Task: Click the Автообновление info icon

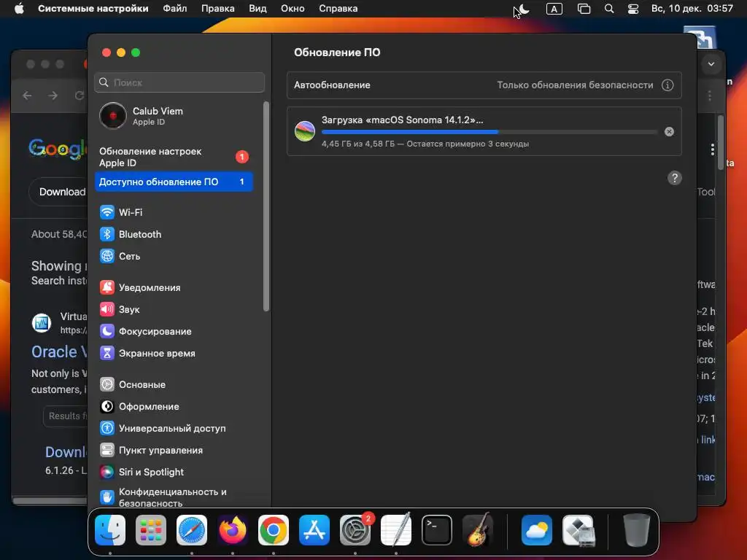Action: click(x=667, y=85)
